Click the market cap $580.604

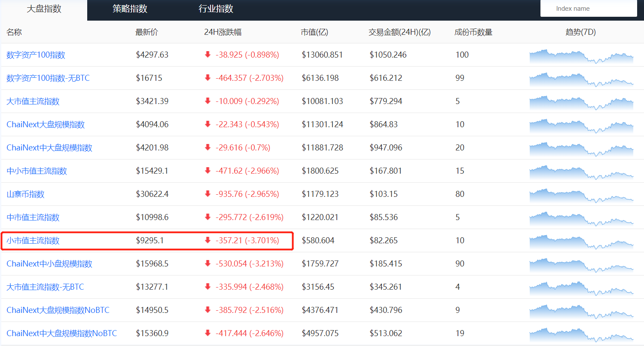tap(318, 241)
